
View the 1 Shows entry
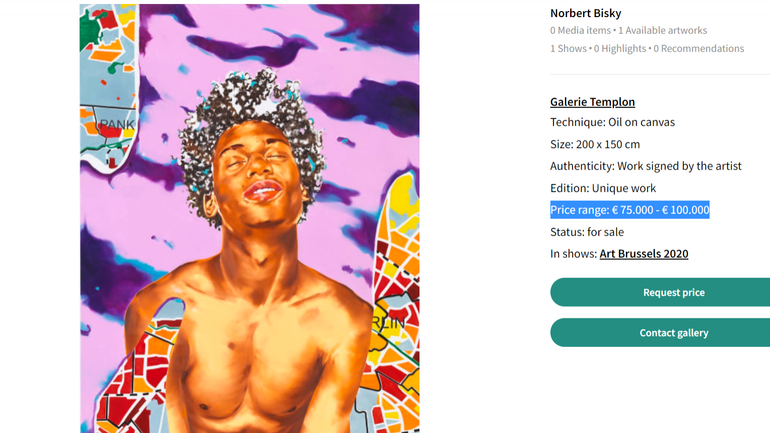point(567,49)
